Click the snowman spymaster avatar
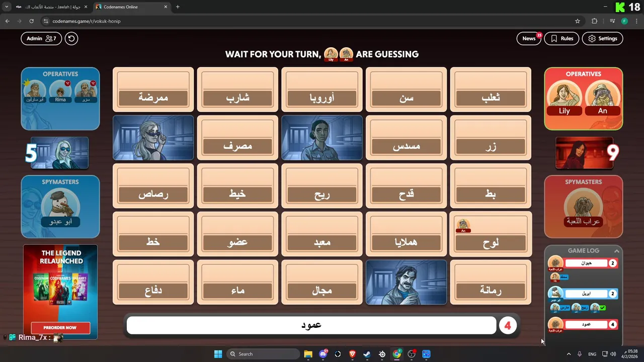 (60, 208)
